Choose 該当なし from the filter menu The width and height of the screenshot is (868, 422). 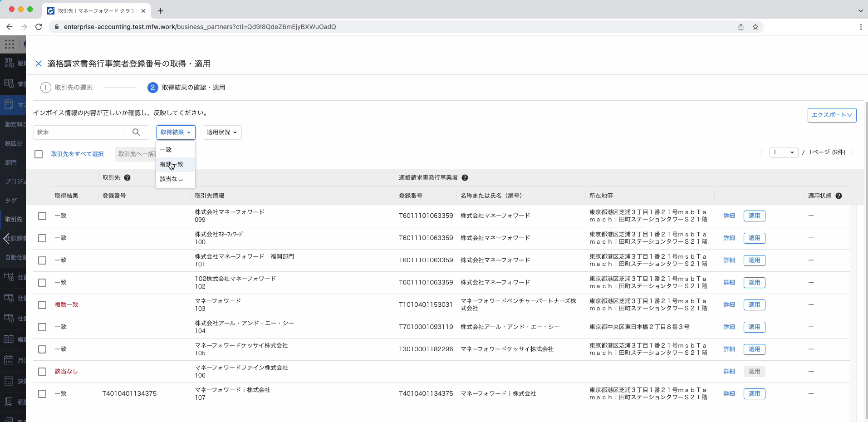[x=176, y=179]
